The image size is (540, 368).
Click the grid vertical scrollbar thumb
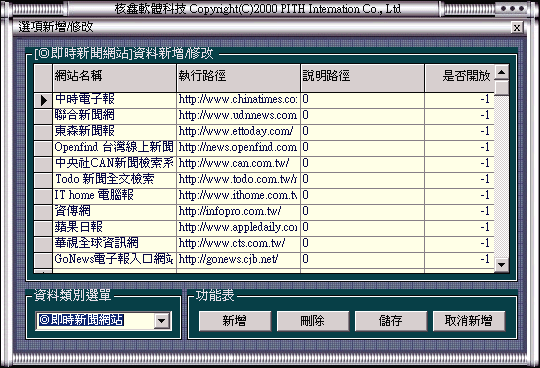coord(502,88)
